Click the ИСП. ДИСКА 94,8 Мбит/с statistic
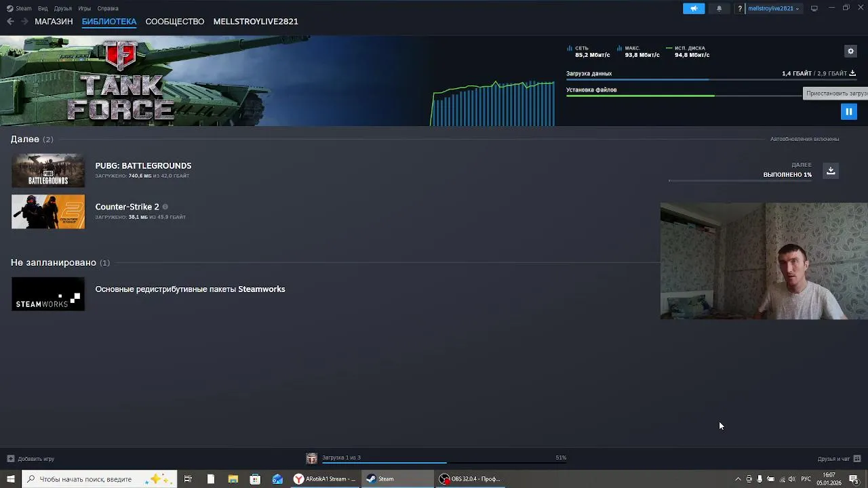Screen dimensions: 868x488 688,52
